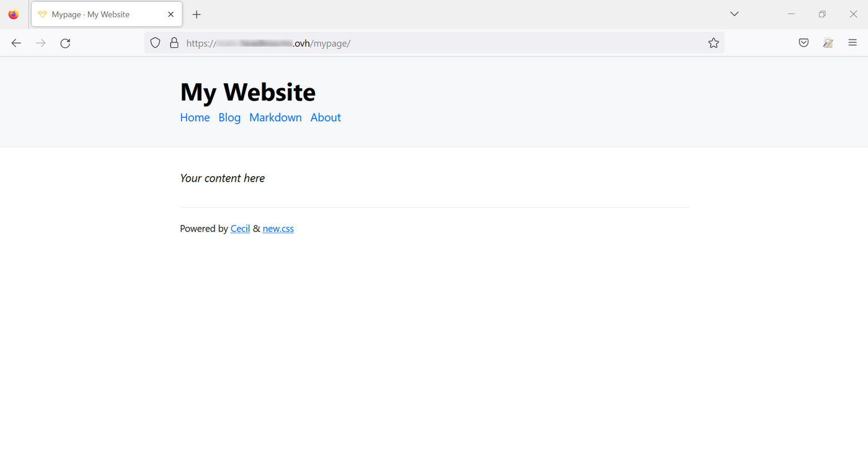The height and width of the screenshot is (461, 868).
Task: Bookmark this page with the star
Action: 713,43
